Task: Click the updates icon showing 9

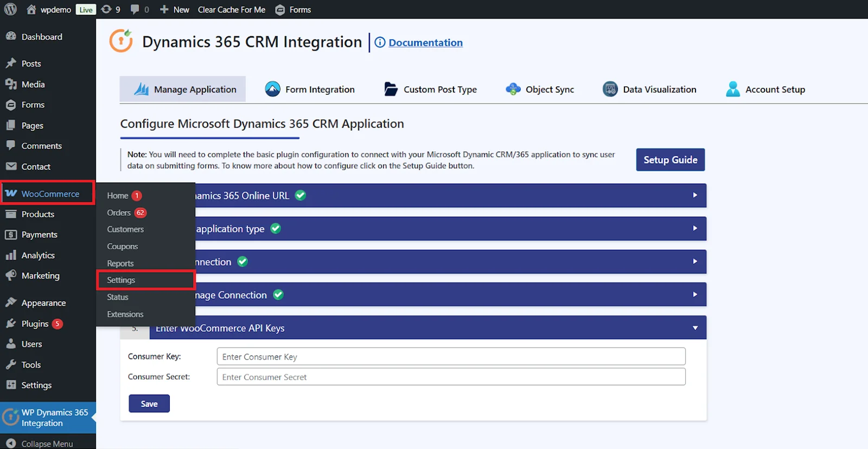Action: pos(106,9)
